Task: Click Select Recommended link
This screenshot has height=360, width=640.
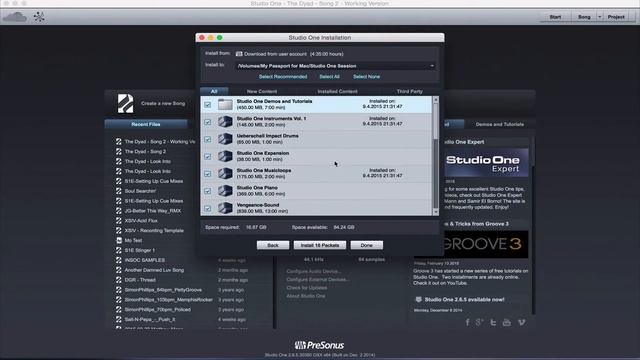Action: (x=283, y=77)
